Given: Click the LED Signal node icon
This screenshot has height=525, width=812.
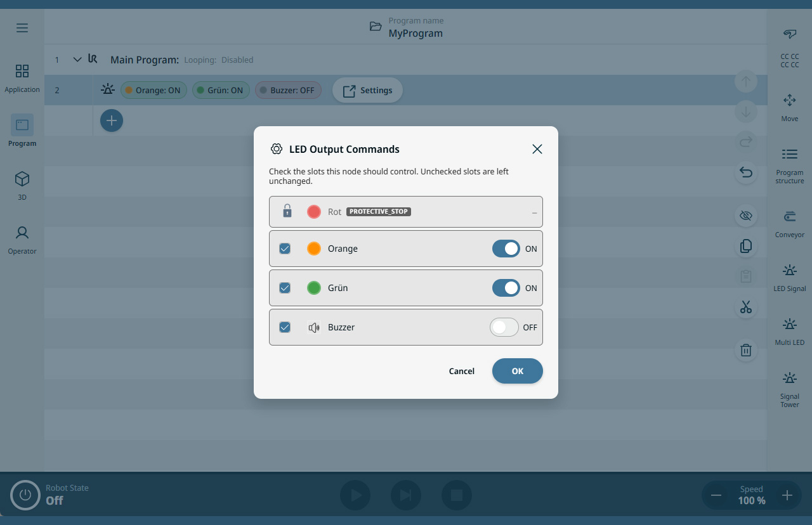Looking at the screenshot, I should (x=789, y=271).
